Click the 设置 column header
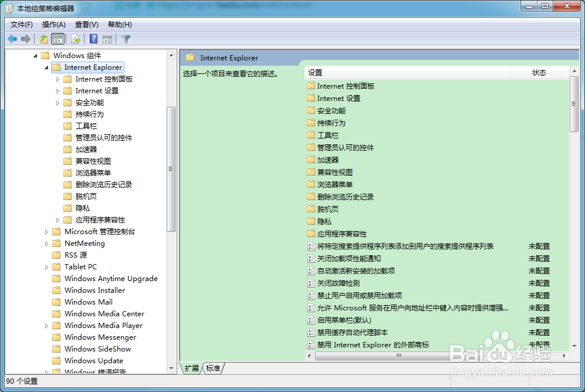 click(407, 73)
